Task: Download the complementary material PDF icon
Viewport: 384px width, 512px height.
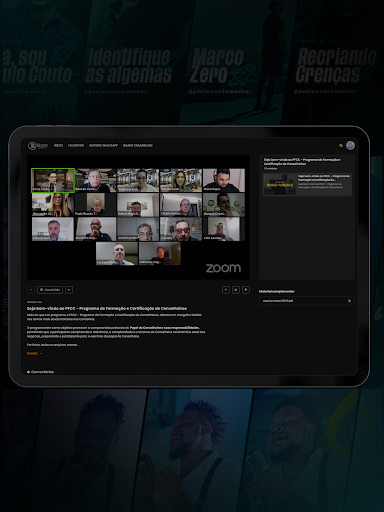Action: [349, 301]
